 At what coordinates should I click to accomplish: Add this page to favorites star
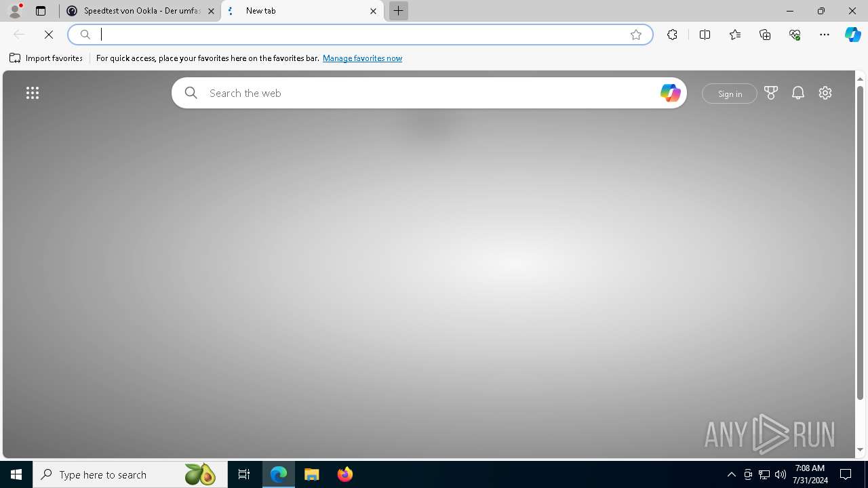636,35
